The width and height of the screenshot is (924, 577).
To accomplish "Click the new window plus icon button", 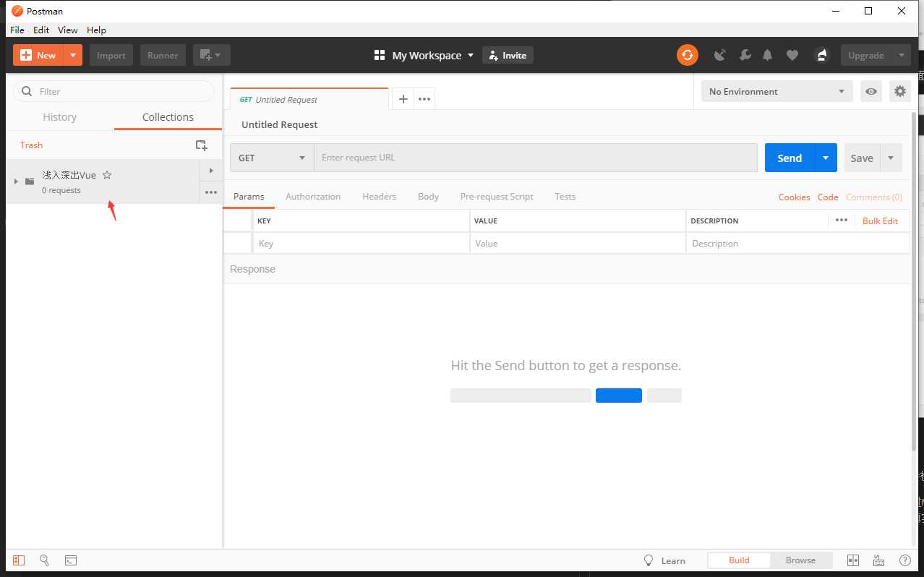I will tap(212, 55).
